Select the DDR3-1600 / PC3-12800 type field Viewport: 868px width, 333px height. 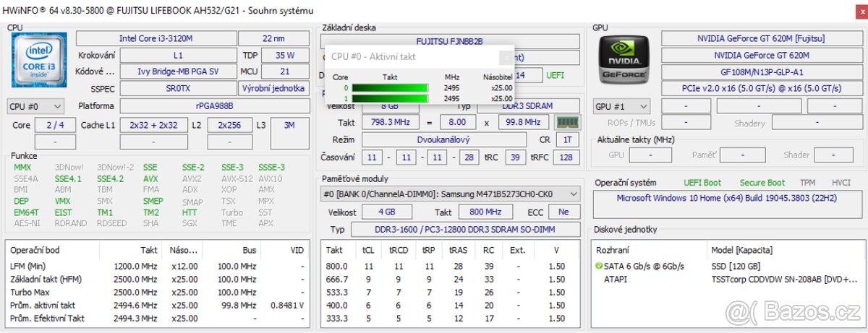tap(466, 229)
